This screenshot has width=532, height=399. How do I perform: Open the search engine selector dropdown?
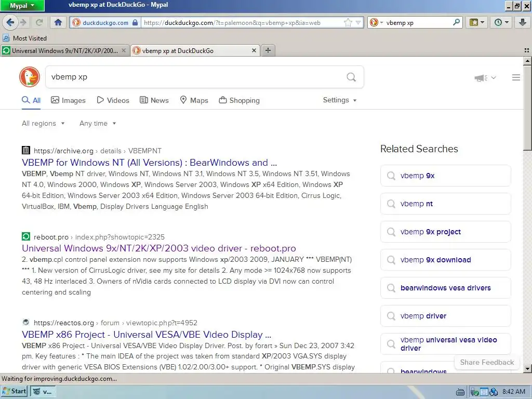(x=376, y=23)
